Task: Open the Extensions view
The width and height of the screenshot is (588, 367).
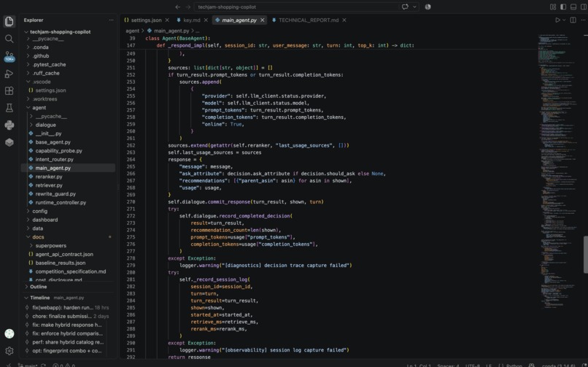Action: point(9,90)
